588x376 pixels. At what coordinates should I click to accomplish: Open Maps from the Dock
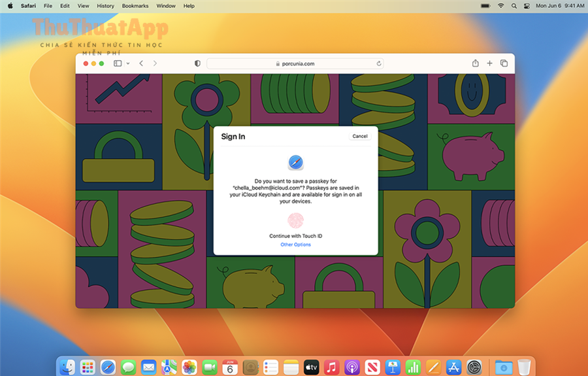coord(169,367)
